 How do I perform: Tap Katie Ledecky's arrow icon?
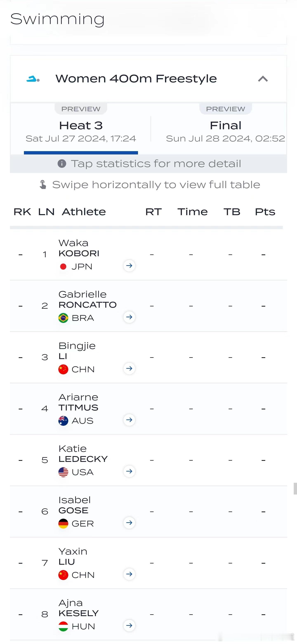point(129,471)
